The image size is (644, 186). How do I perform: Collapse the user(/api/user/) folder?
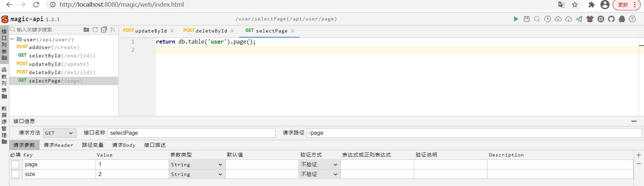12,39
